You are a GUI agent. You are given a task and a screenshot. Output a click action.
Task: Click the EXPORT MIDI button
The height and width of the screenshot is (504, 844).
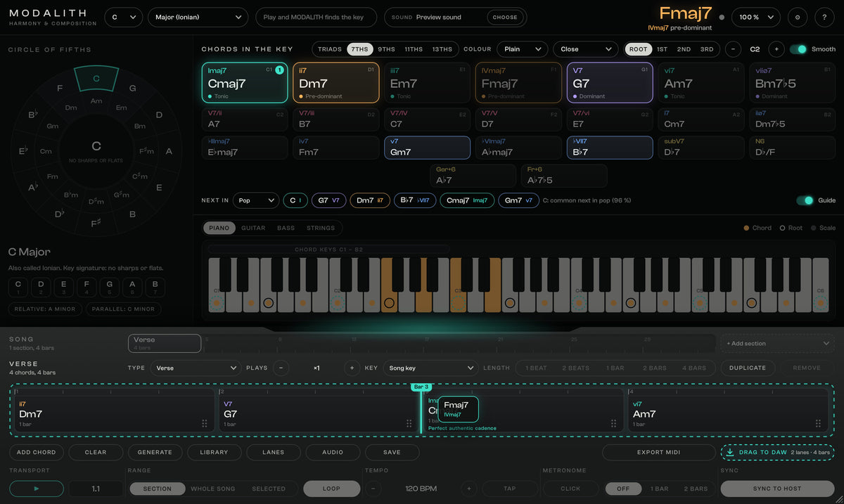click(x=658, y=452)
